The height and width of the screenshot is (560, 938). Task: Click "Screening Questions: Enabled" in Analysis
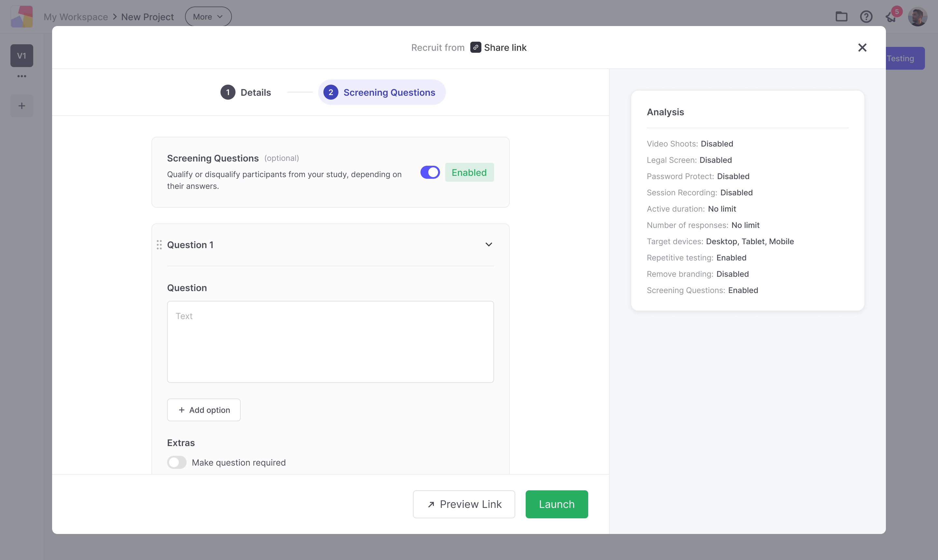tap(703, 290)
